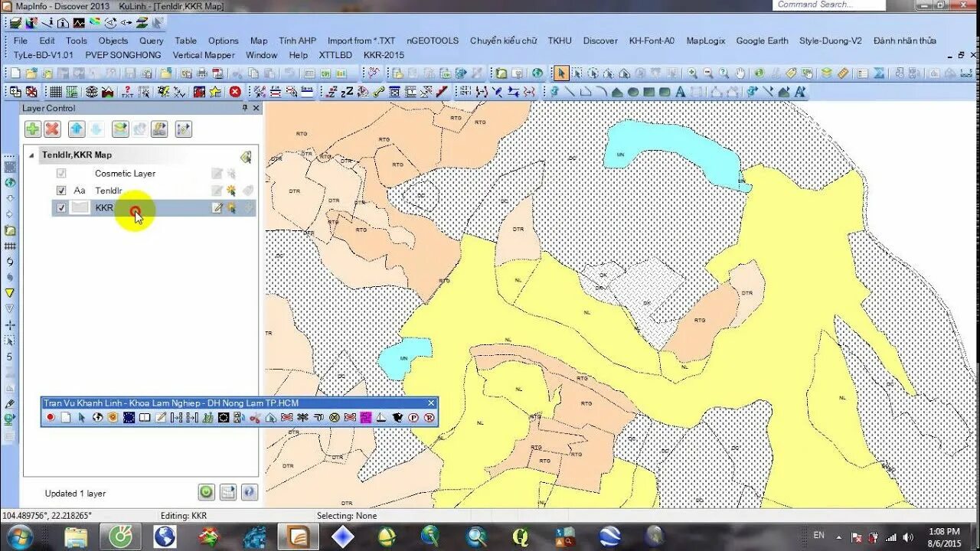This screenshot has height=551, width=980.
Task: Open the Vertical Mapper menu
Action: click(204, 55)
